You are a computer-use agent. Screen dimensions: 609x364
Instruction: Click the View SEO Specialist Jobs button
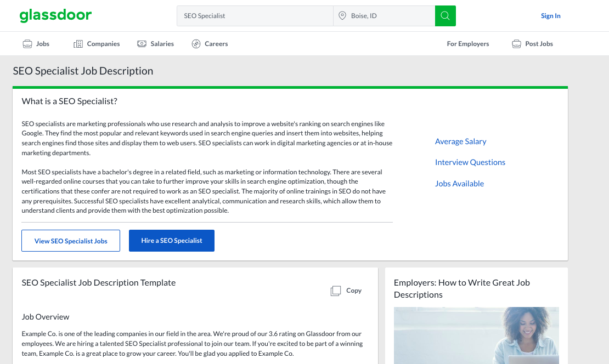(70, 241)
